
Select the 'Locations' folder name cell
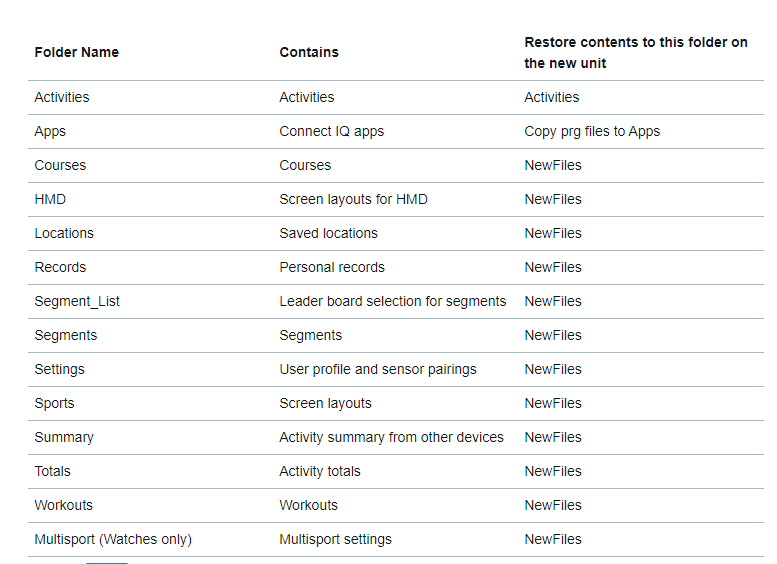pos(64,233)
